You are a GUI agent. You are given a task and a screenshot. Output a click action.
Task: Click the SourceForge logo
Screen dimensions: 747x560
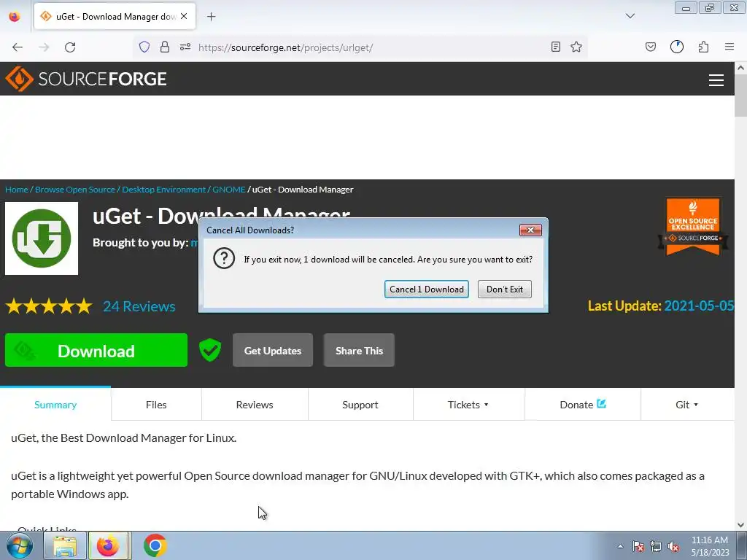point(86,79)
